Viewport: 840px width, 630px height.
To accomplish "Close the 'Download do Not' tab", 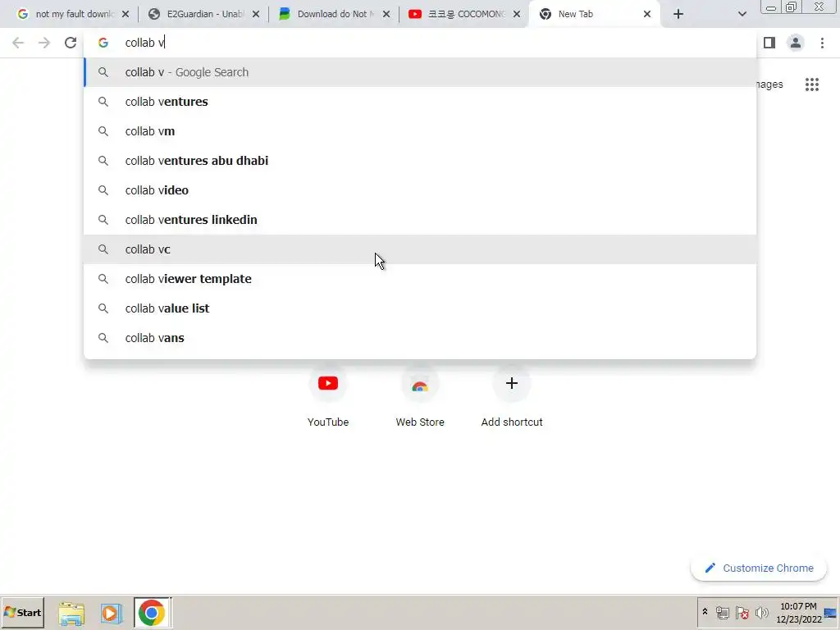I will 386,15.
